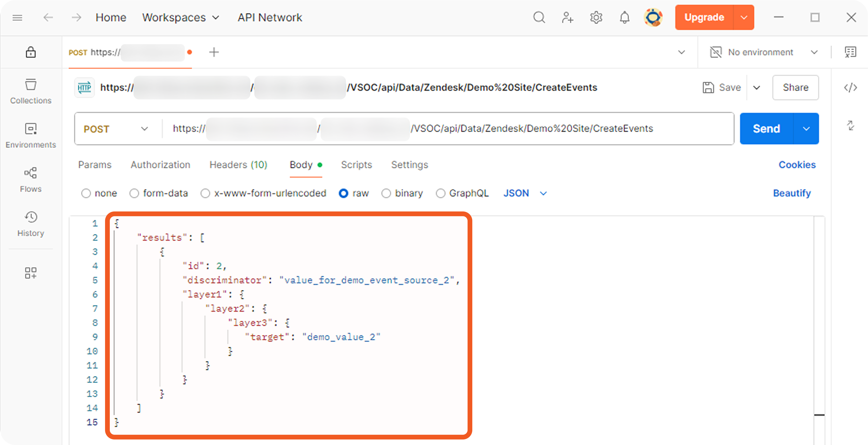Click the blue Send button
The height and width of the screenshot is (445, 868).
point(766,129)
